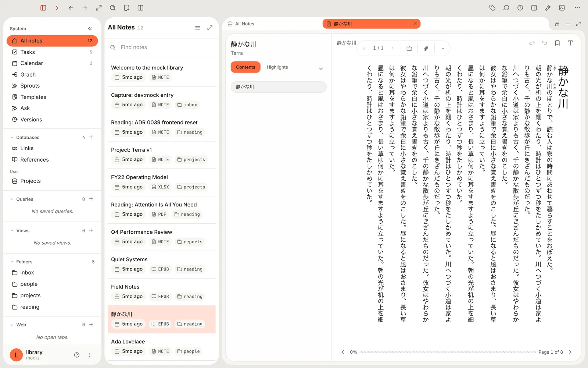The image size is (588, 368).
Task: Open the library account menu ellipsis
Action: [90, 355]
